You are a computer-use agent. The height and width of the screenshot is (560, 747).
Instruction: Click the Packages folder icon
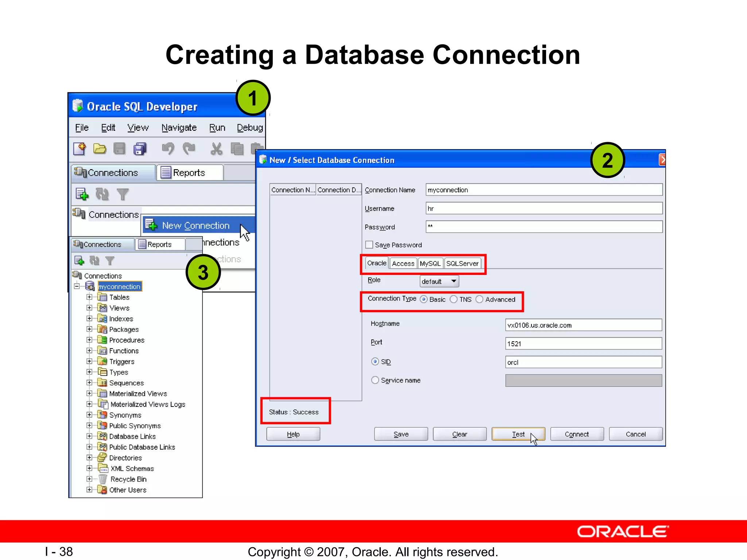(103, 329)
